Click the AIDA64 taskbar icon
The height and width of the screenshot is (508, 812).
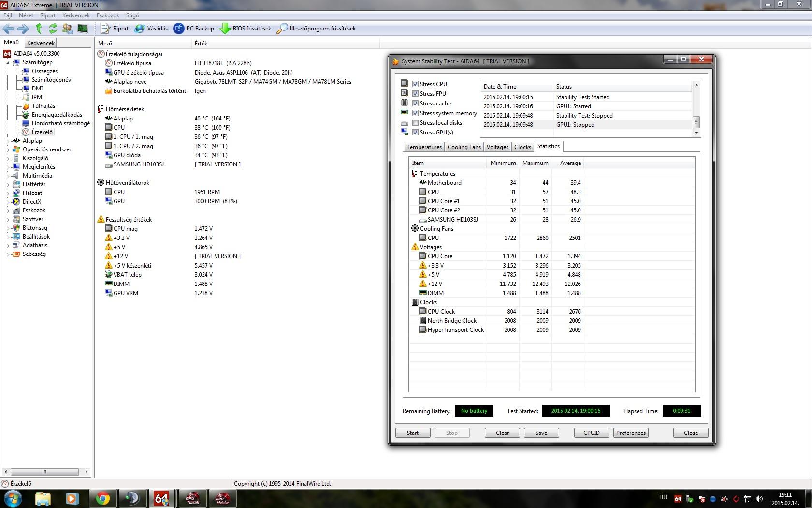click(x=161, y=498)
